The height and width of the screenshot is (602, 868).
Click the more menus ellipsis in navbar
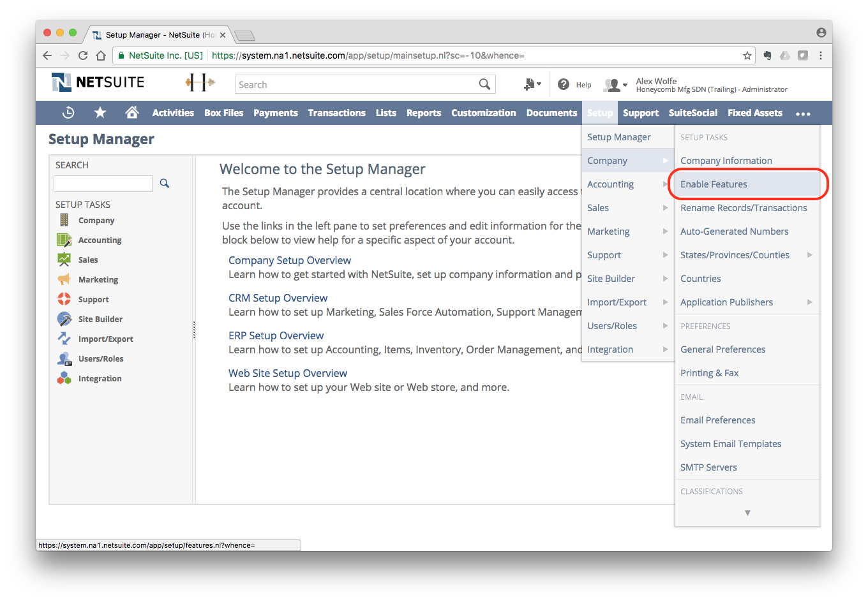pos(803,114)
